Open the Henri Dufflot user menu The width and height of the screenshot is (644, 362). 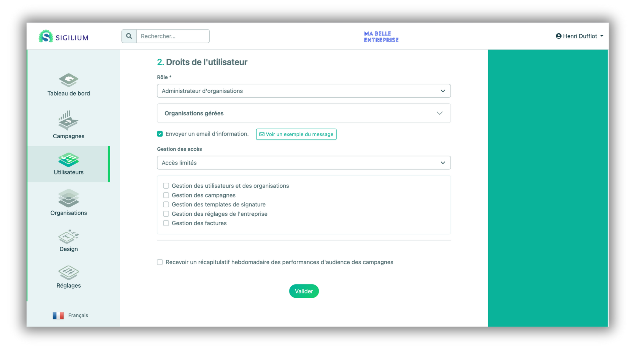pyautogui.click(x=579, y=36)
